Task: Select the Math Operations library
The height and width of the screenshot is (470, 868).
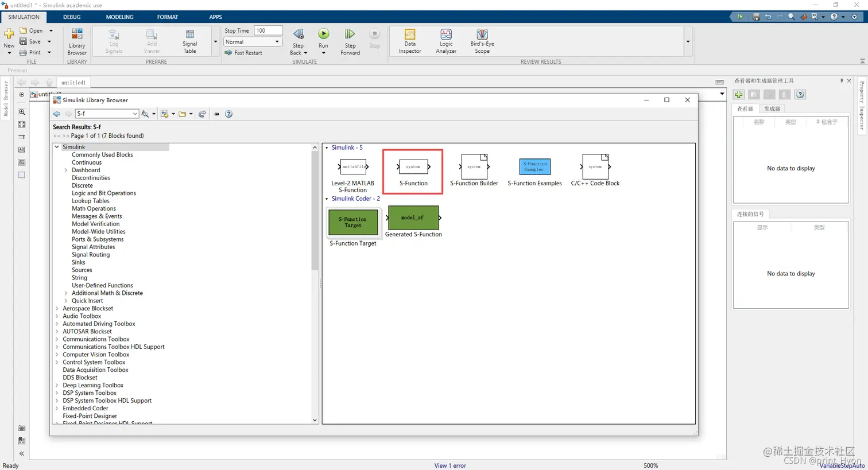Action: (x=94, y=209)
